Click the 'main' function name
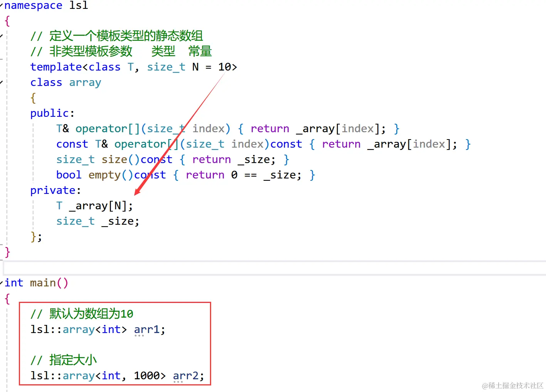 pyautogui.click(x=43, y=283)
